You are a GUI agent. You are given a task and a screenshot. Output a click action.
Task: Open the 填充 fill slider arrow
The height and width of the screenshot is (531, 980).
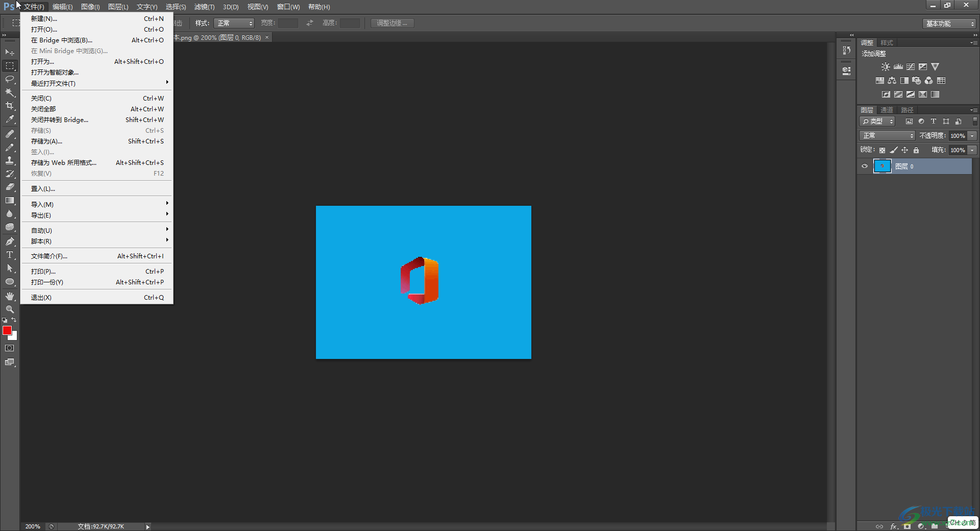pyautogui.click(x=972, y=150)
